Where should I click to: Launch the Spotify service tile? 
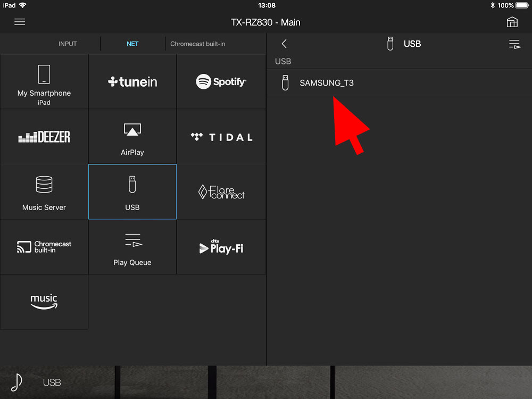pos(221,81)
